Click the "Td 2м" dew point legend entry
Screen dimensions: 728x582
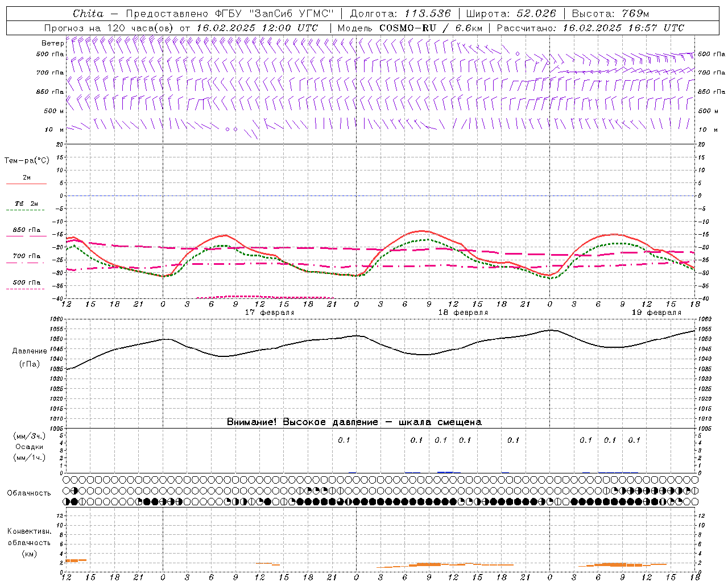tap(27, 203)
